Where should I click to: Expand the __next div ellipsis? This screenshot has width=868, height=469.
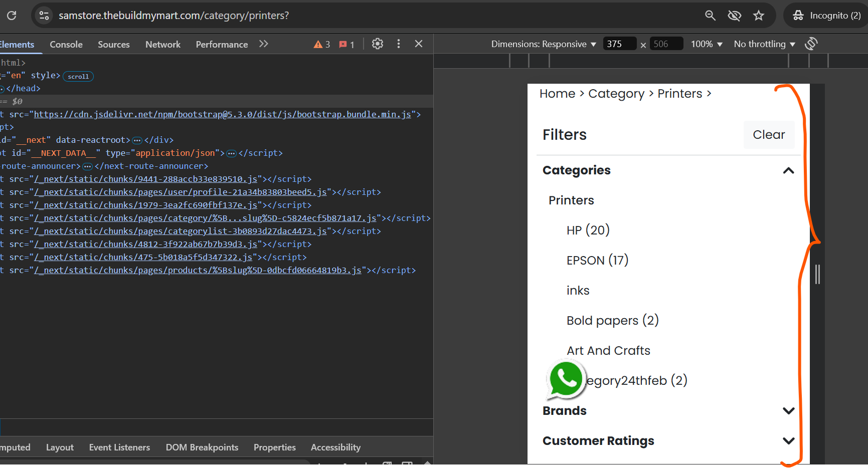pyautogui.click(x=137, y=140)
